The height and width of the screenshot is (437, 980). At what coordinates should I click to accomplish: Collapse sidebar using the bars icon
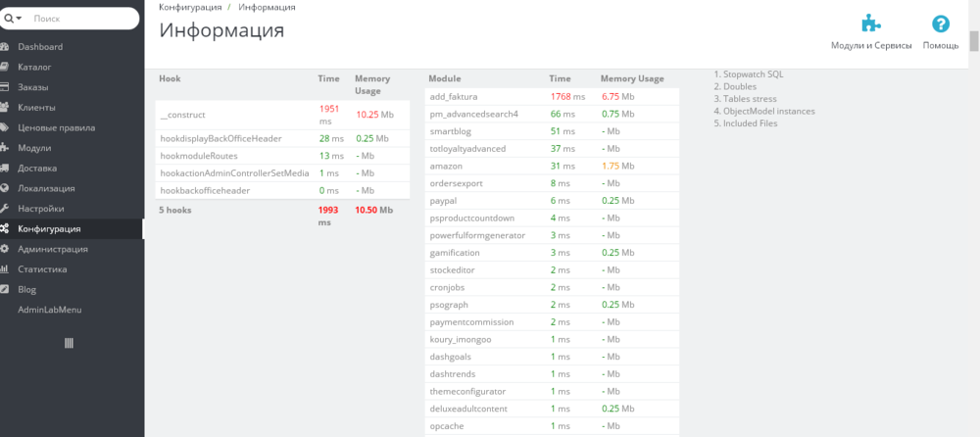coord(70,343)
